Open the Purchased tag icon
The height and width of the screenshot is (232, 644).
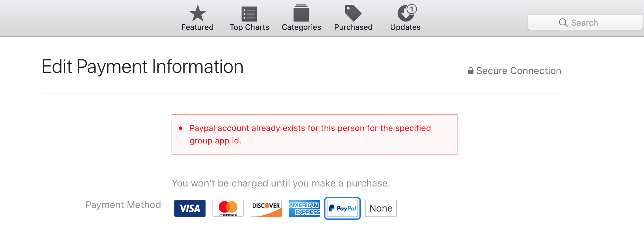tap(353, 13)
